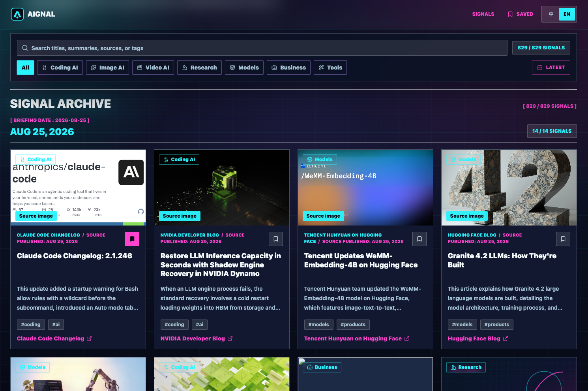Open Granite 4.2 LLMs article title
This screenshot has height=391, width=588.
point(502,260)
